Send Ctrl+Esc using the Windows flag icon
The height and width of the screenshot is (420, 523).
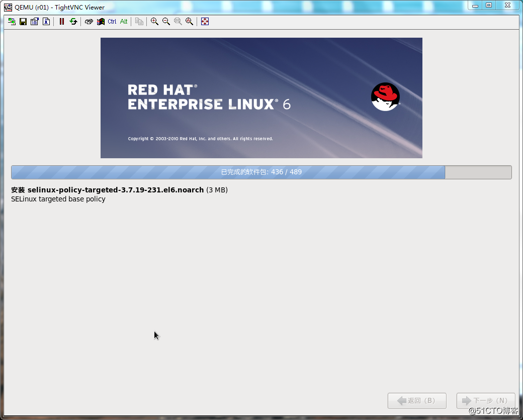click(x=101, y=22)
